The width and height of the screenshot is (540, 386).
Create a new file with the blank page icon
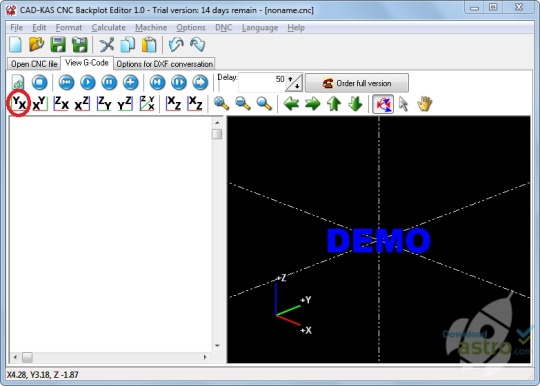[15, 45]
